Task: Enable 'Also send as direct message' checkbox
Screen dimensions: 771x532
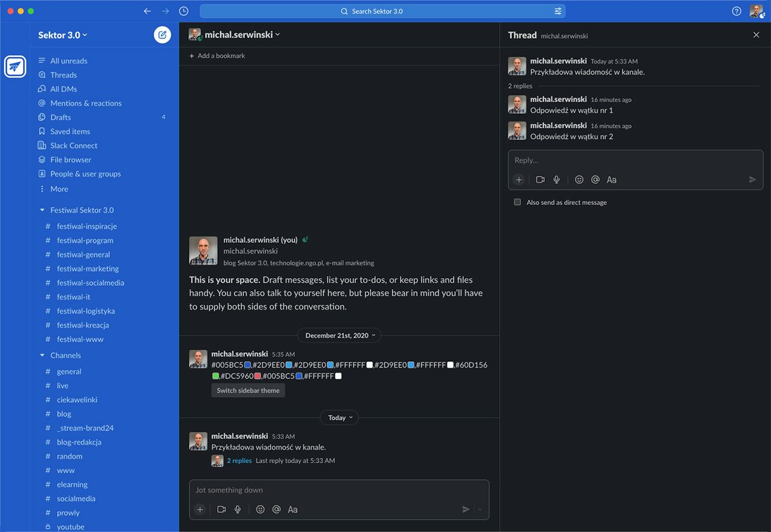Action: (517, 202)
